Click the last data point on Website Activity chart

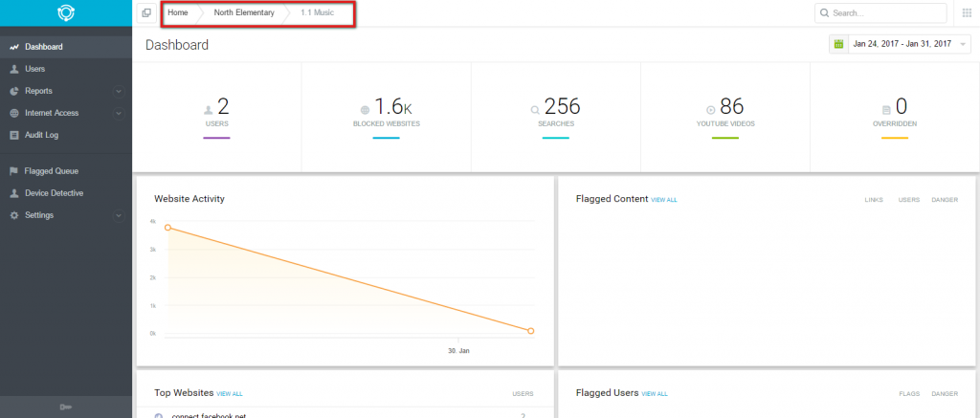530,331
